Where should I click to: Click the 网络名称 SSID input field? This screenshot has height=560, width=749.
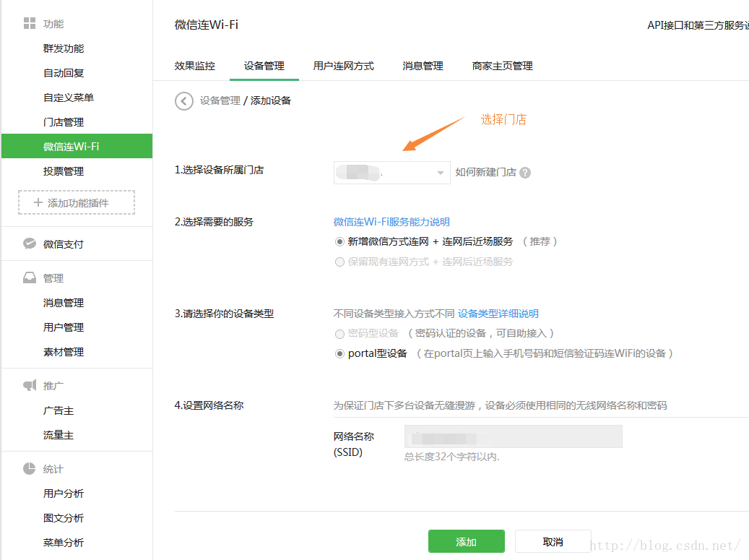(x=514, y=436)
